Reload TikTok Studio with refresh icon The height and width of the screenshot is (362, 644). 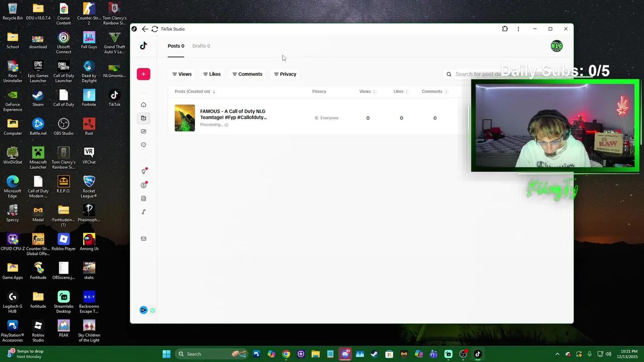click(154, 29)
